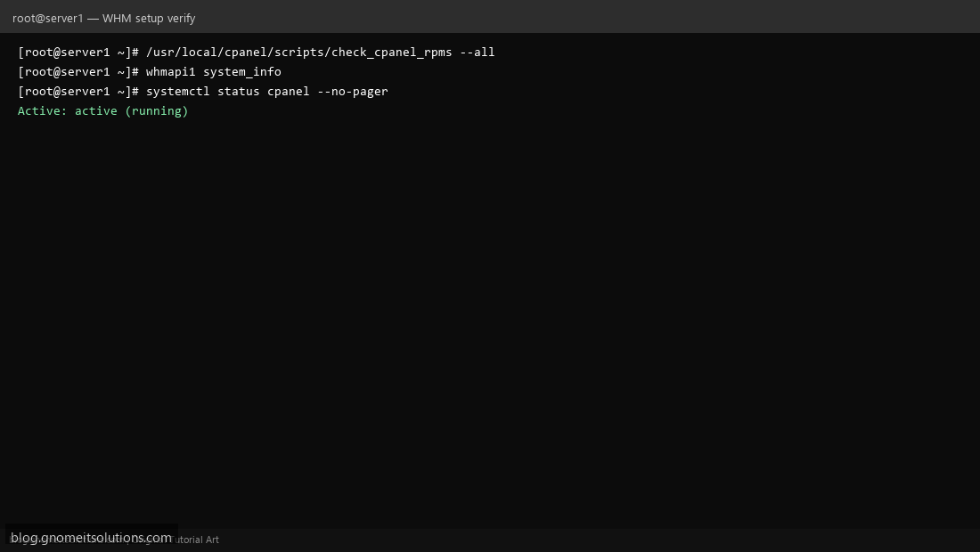Click the 'whmapi1' command word
Image resolution: width=980 pixels, height=552 pixels.
click(x=171, y=72)
